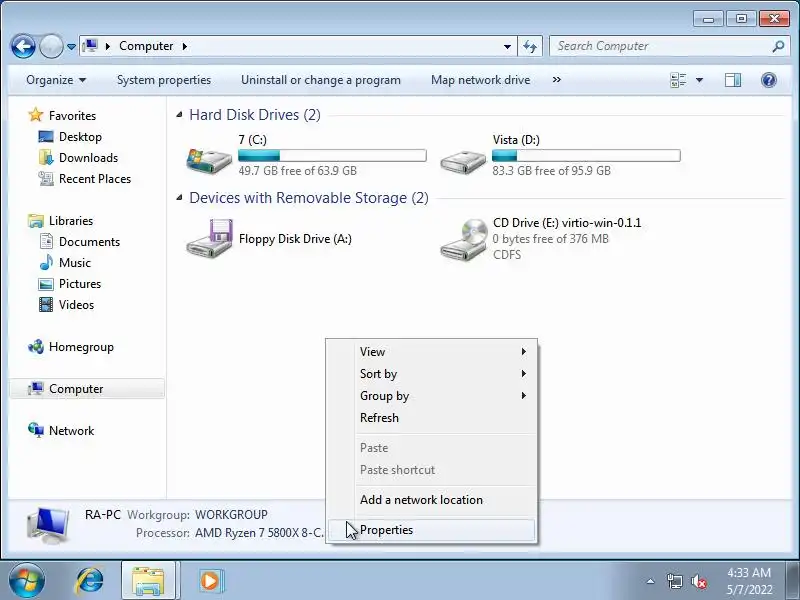Image resolution: width=800 pixels, height=600 pixels.
Task: Launch Windows Media Player from taskbar
Action: pyautogui.click(x=210, y=581)
